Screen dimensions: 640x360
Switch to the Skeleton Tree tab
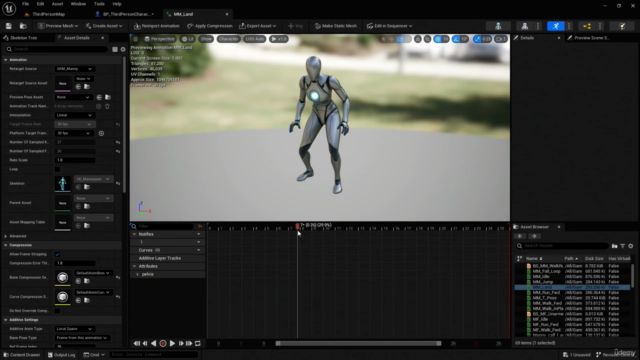pyautogui.click(x=23, y=38)
